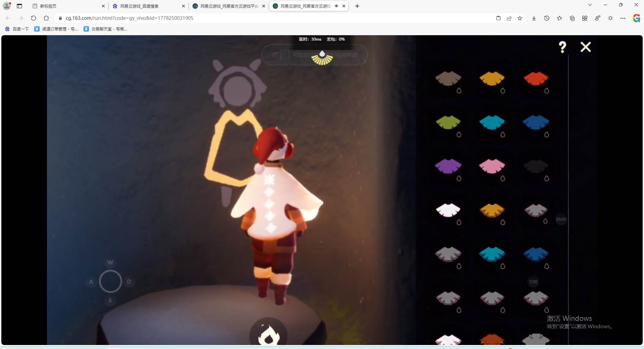The height and width of the screenshot is (349, 644).
Task: Tap the A movement key
Action: [91, 282]
